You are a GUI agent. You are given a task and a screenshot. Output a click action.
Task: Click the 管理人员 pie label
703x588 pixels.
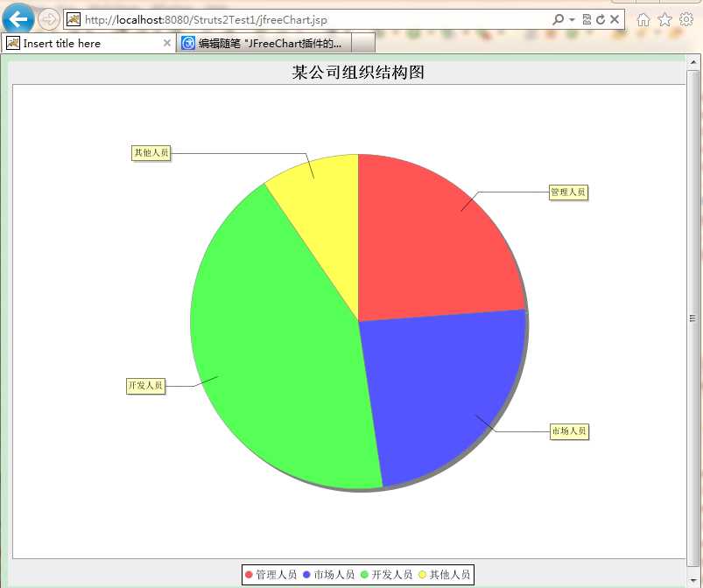[568, 192]
